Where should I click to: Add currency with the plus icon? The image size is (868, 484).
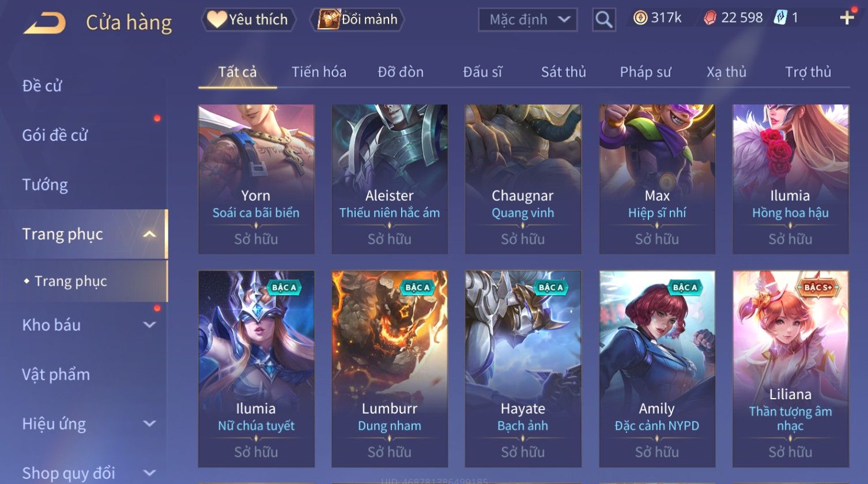point(847,18)
